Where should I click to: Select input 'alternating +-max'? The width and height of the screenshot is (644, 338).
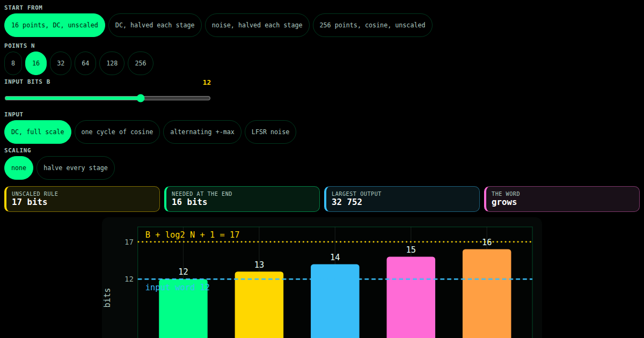pos(202,132)
